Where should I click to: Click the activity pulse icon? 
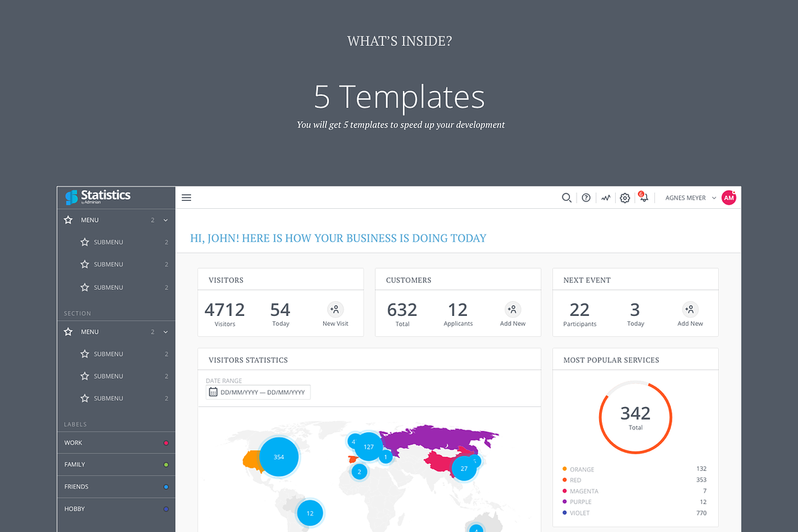(x=606, y=198)
